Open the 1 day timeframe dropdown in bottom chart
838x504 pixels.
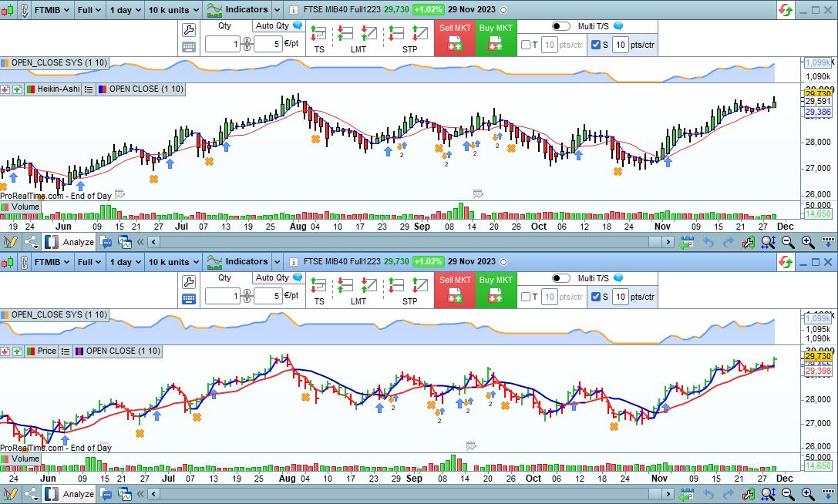(125, 262)
